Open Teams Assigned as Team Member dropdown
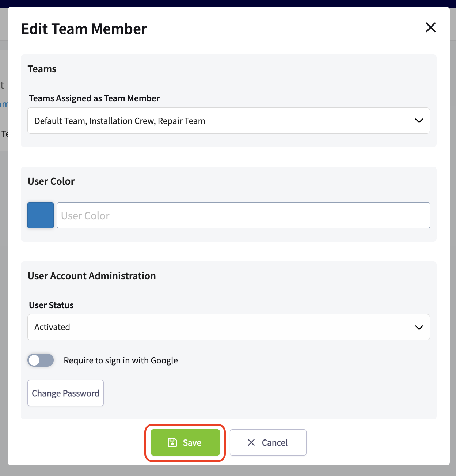The image size is (456, 476). (229, 121)
